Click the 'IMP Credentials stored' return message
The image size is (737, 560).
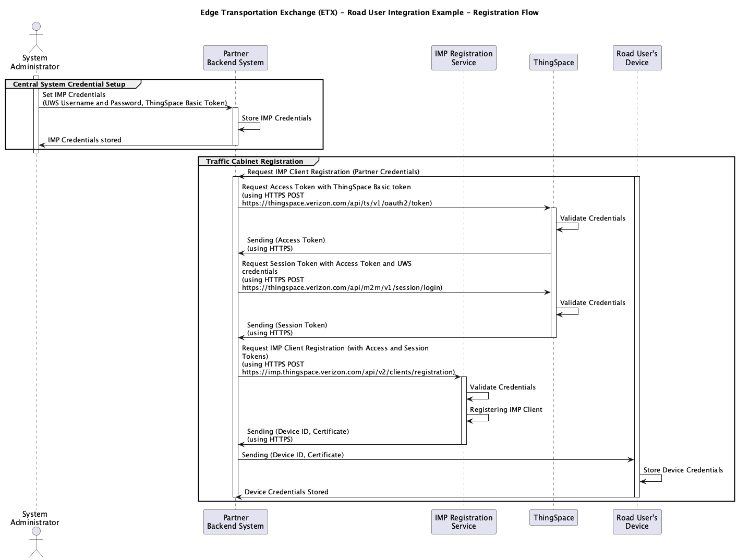pyautogui.click(x=84, y=140)
